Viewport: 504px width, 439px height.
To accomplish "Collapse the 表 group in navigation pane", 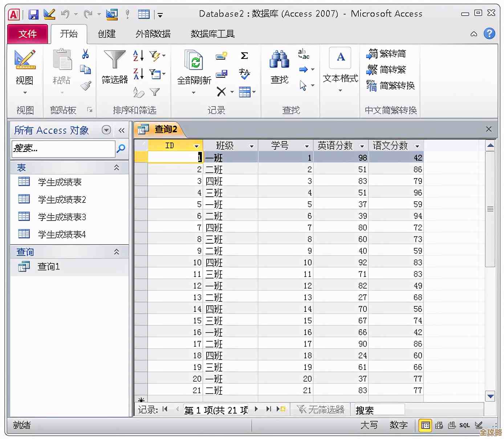I will pos(117,168).
